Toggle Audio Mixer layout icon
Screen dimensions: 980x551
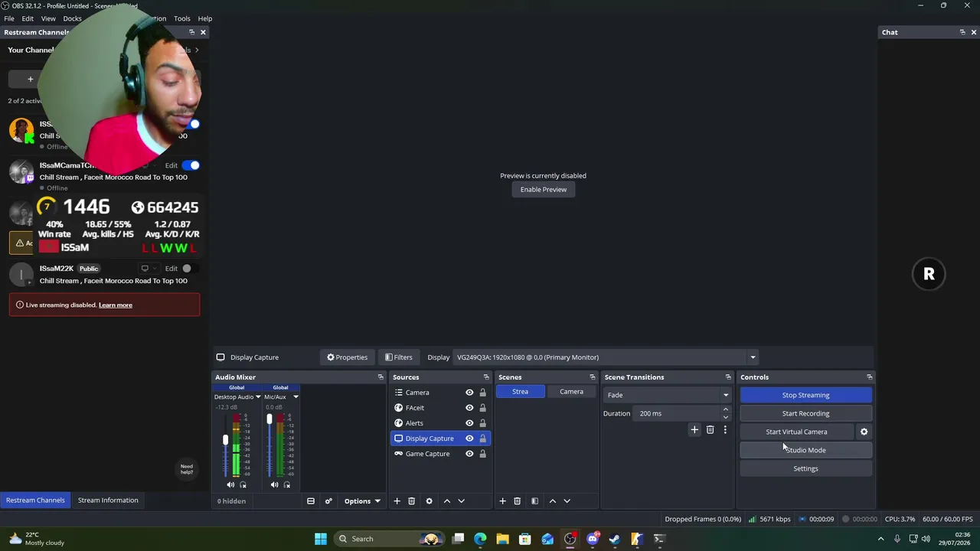[311, 501]
